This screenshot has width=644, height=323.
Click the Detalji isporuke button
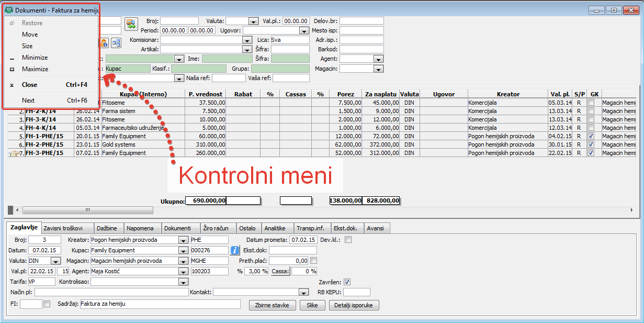point(354,305)
